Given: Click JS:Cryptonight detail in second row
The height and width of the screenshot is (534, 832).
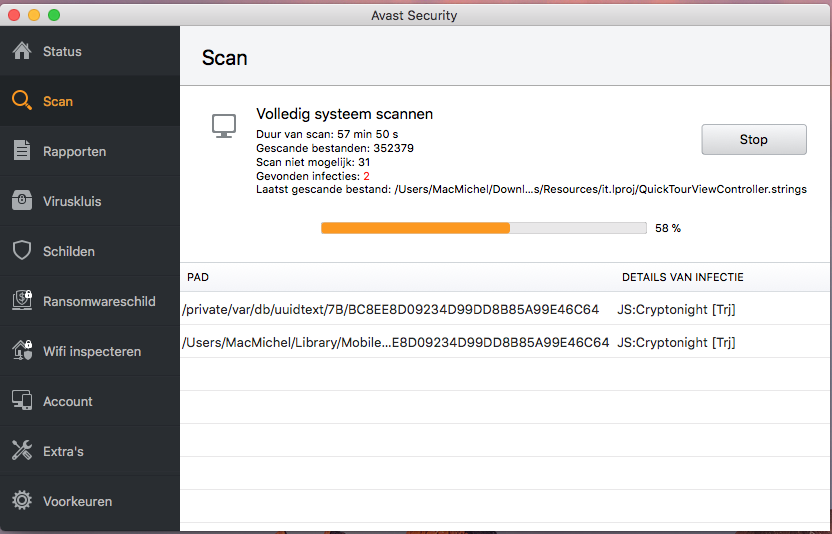Looking at the screenshot, I should pos(676,342).
